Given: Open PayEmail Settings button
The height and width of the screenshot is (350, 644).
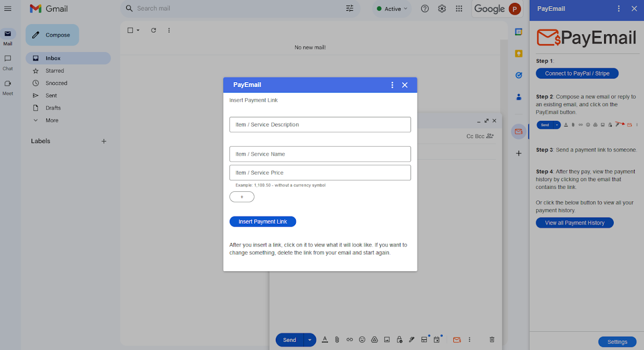Looking at the screenshot, I should (x=617, y=342).
